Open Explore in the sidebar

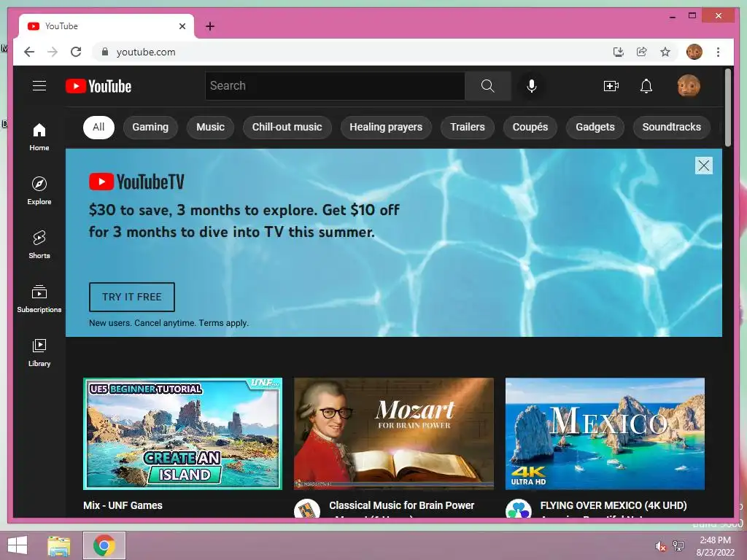39,190
